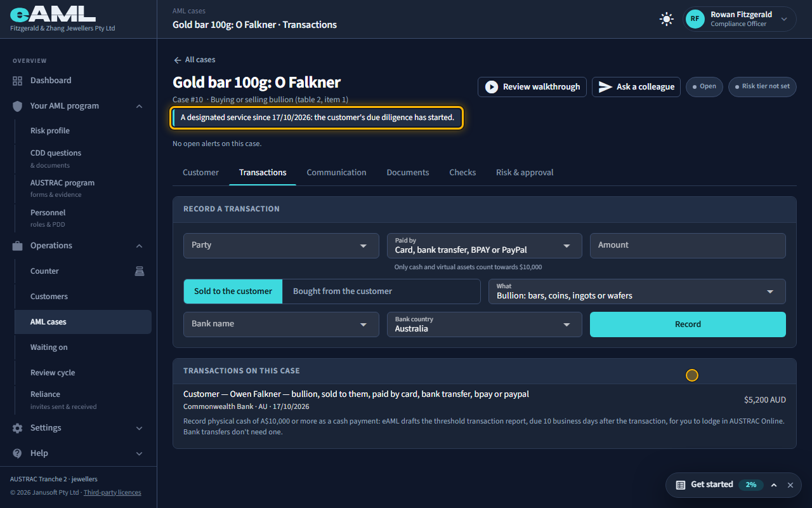This screenshot has width=812, height=508.
Task: Click the Risk tier not set pill
Action: 762,86
